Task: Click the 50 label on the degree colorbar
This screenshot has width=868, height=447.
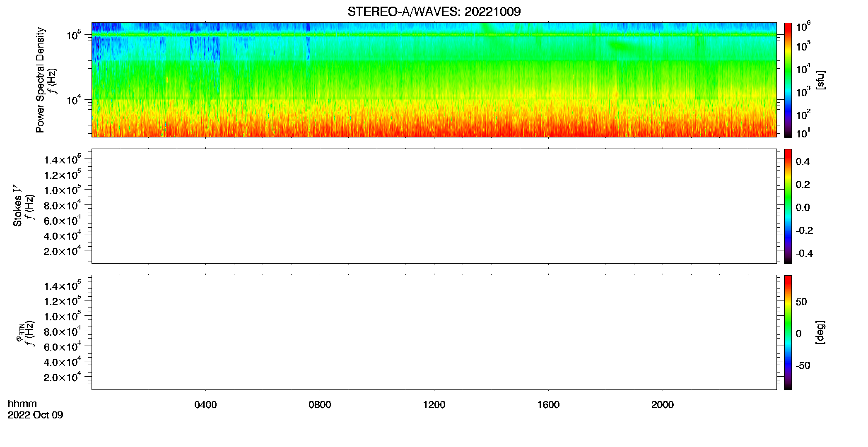Action: click(x=801, y=302)
